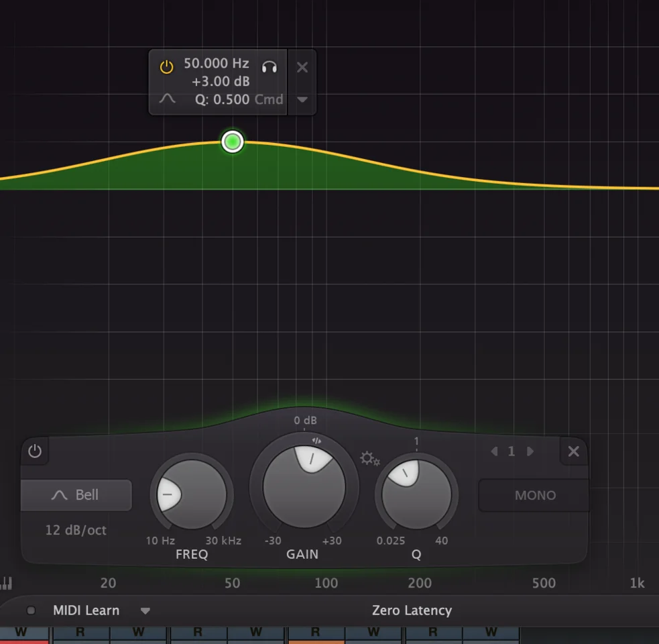
Task: Open the Zero Latency processing mode menu
Action: [x=412, y=610]
